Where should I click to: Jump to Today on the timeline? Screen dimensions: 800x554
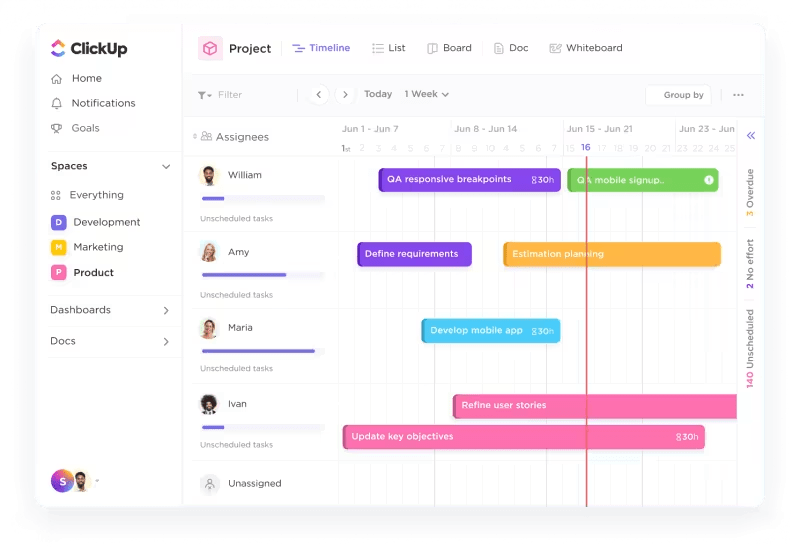click(x=378, y=94)
